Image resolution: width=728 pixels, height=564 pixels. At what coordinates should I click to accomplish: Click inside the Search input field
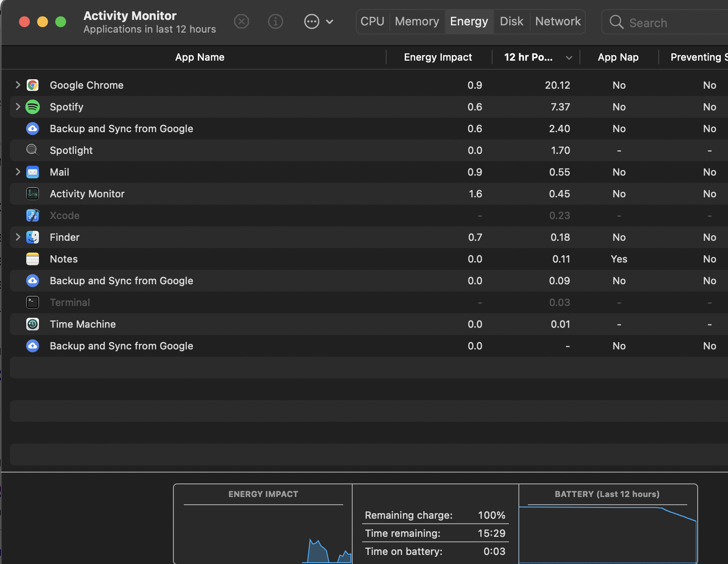click(x=666, y=22)
